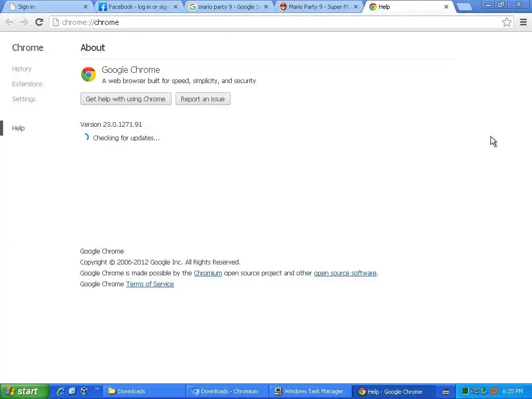Switch to Windows Task Manager taskbar window
Viewport: 532px width, 399px height.
(x=311, y=392)
